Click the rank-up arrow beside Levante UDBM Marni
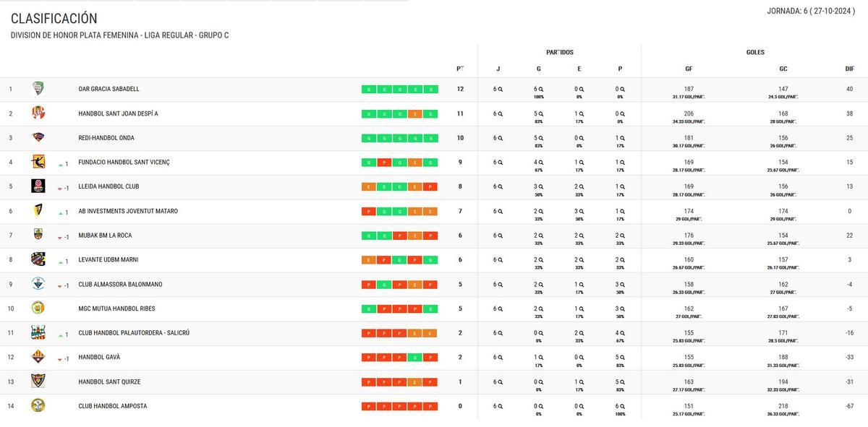 (61, 259)
